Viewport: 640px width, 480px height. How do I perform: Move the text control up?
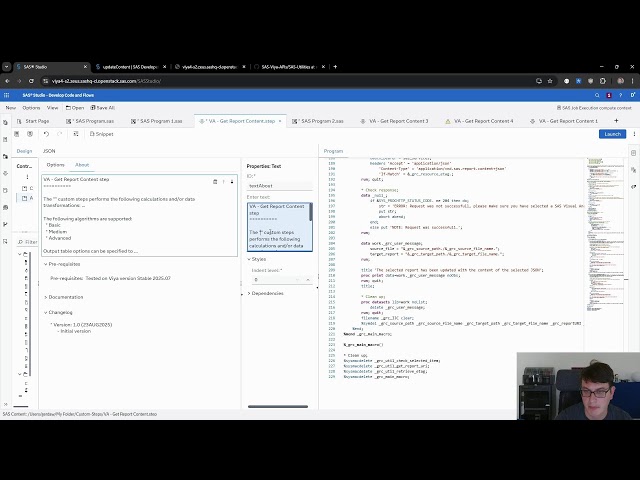(x=224, y=182)
